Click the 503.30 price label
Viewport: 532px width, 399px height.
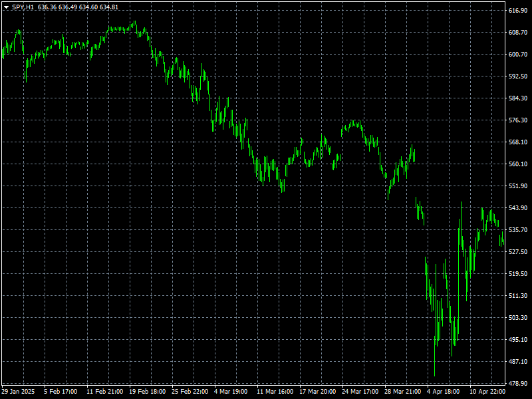tap(518, 318)
